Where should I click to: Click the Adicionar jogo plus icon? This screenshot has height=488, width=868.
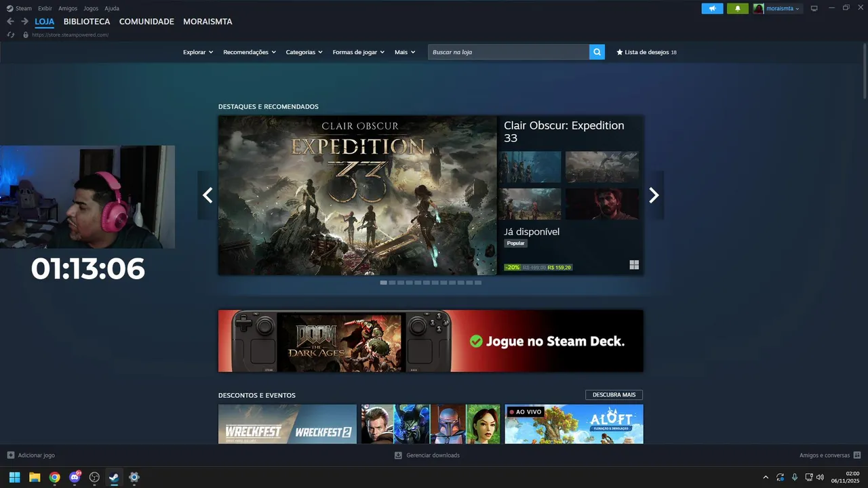[10, 455]
